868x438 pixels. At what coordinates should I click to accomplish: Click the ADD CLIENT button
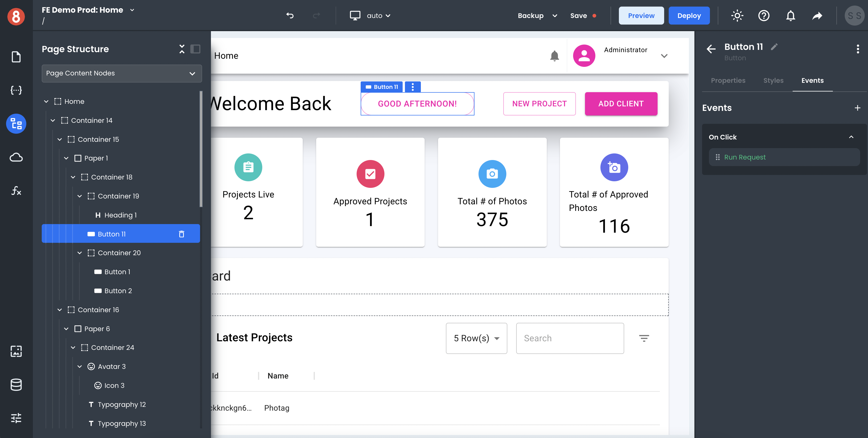click(x=621, y=103)
